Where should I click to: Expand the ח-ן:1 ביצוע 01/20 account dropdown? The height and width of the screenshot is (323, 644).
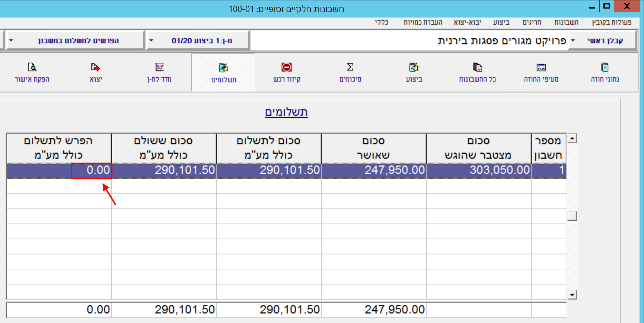(151, 40)
